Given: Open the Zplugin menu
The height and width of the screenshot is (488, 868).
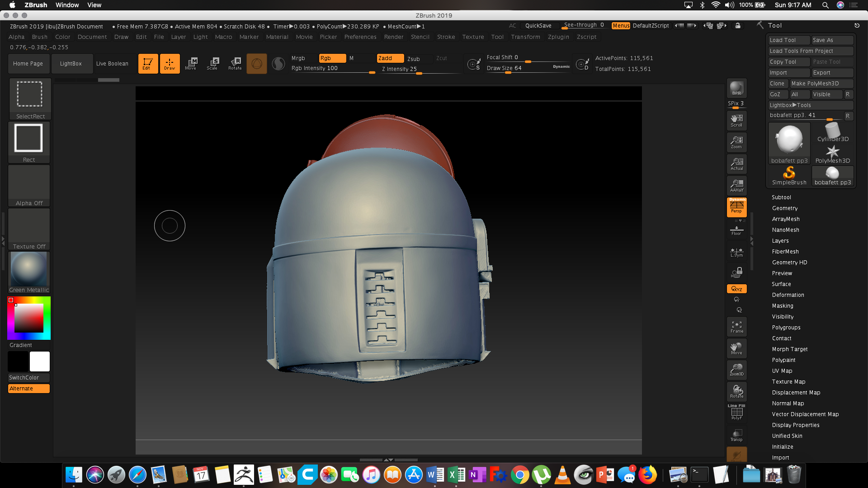Looking at the screenshot, I should tap(558, 37).
